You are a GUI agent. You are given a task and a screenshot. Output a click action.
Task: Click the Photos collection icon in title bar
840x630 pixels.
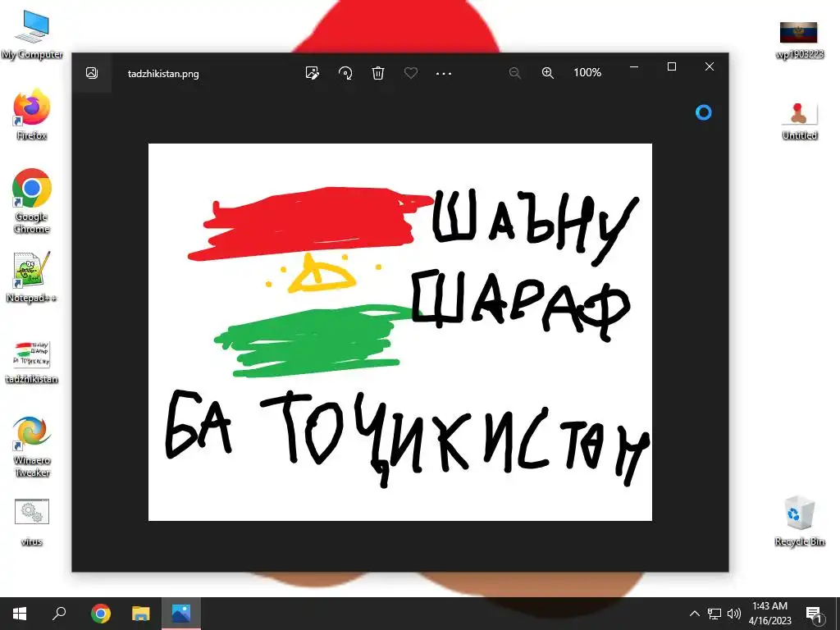(92, 73)
